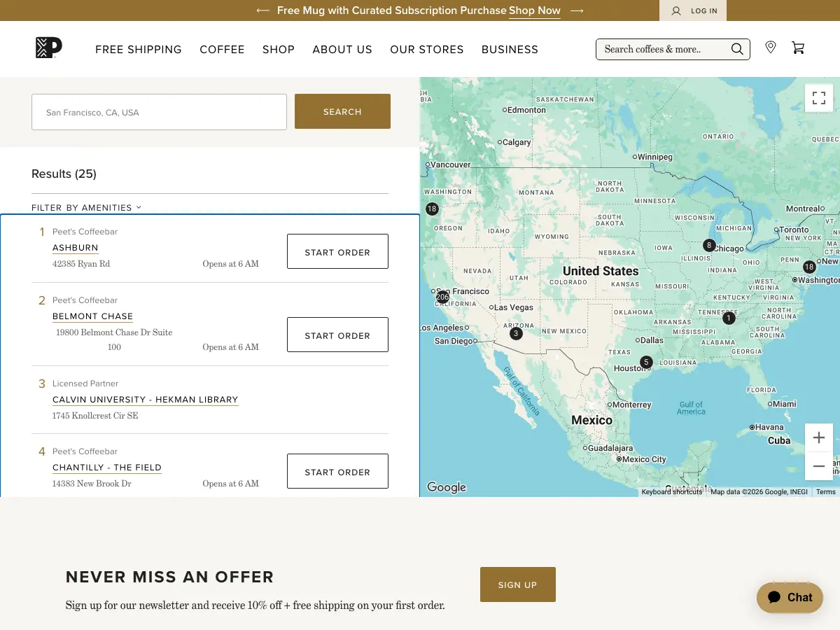This screenshot has height=630, width=840.
Task: Click address 14383 New Brook Dr
Action: (x=92, y=484)
